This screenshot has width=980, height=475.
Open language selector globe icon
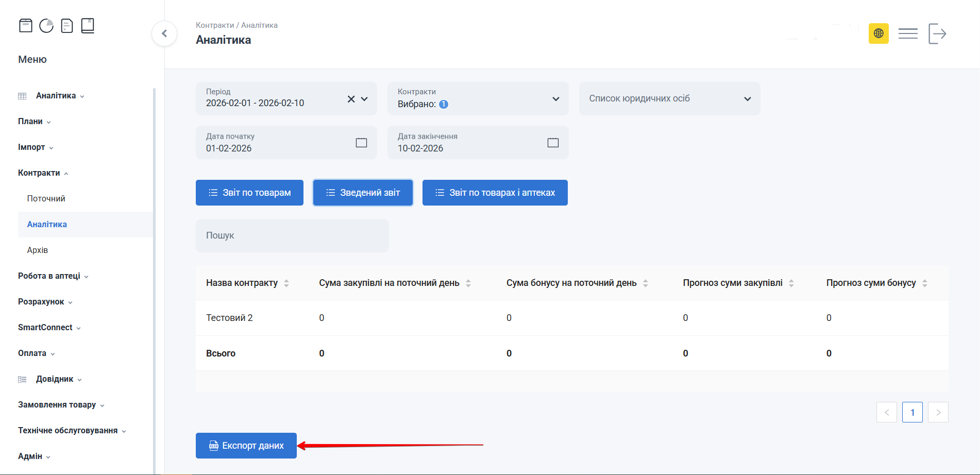click(x=878, y=33)
